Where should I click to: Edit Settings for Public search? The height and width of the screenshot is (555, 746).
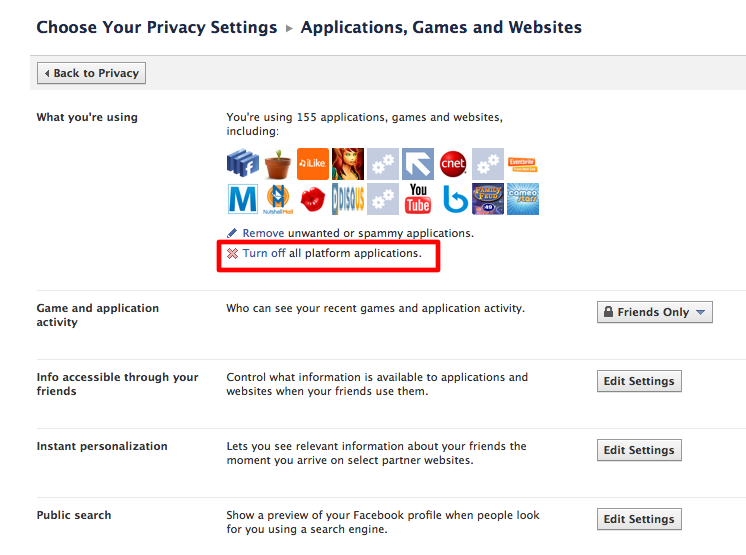[639, 519]
